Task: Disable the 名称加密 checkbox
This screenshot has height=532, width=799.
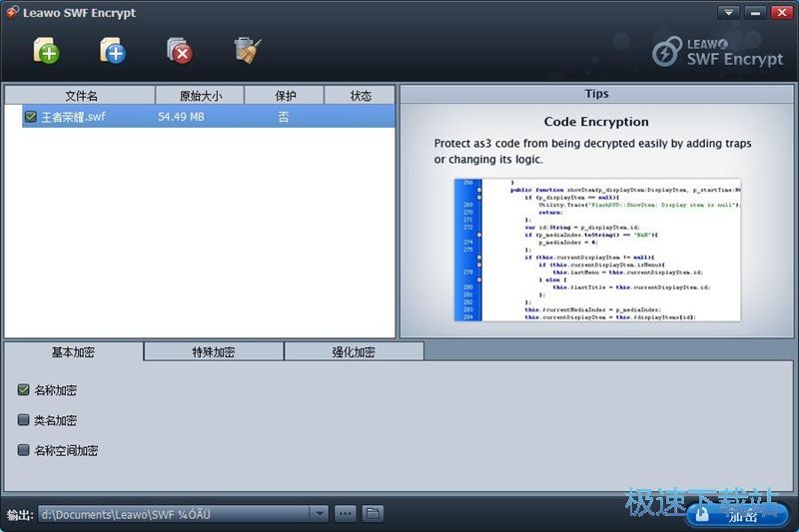Action: coord(23,390)
